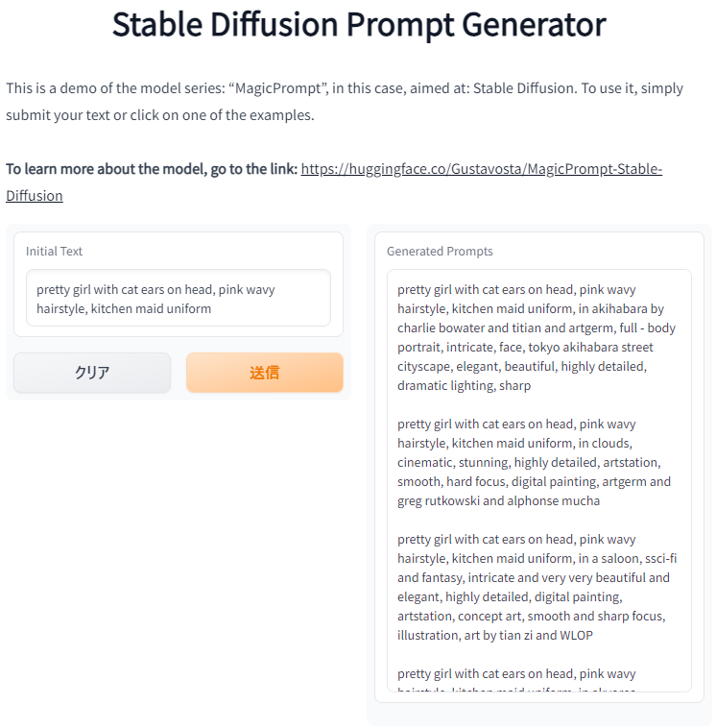Place cursor in the third prompt mentioning saloon

click(x=537, y=588)
